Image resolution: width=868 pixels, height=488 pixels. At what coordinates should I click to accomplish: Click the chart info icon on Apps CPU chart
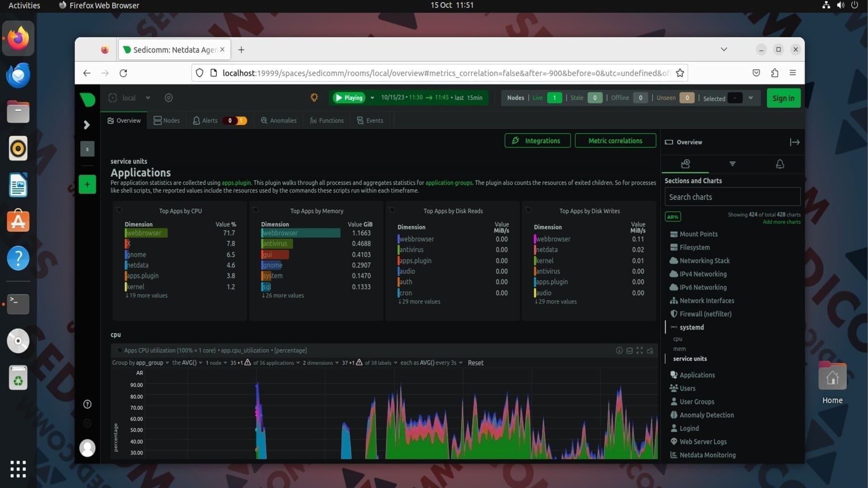[619, 351]
